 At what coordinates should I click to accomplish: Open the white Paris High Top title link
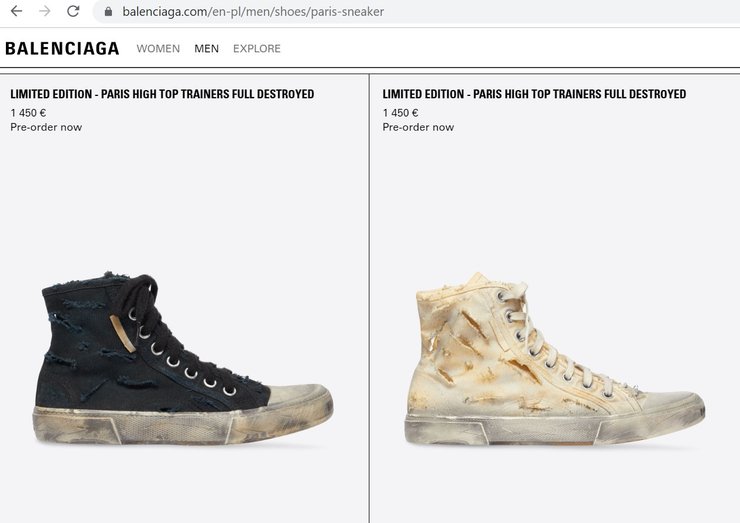(534, 94)
